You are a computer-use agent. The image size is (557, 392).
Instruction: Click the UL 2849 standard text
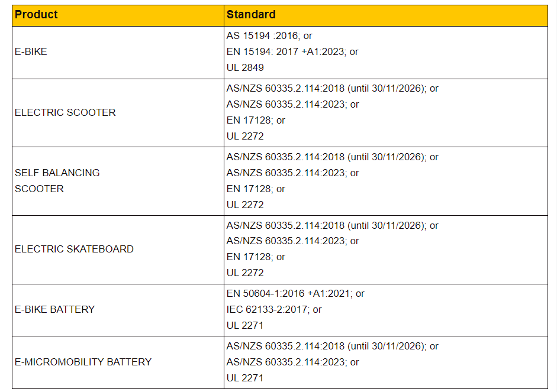click(245, 68)
